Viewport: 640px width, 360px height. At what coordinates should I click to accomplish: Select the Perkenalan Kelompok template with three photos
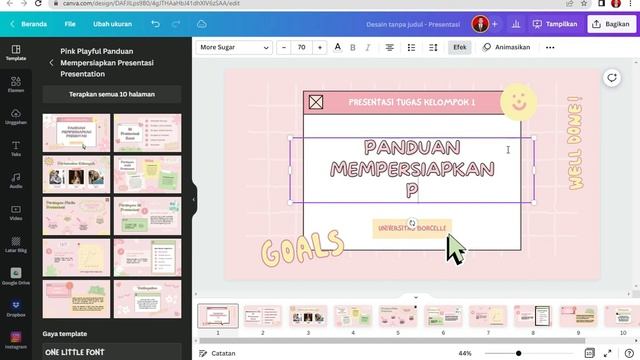tap(76, 174)
